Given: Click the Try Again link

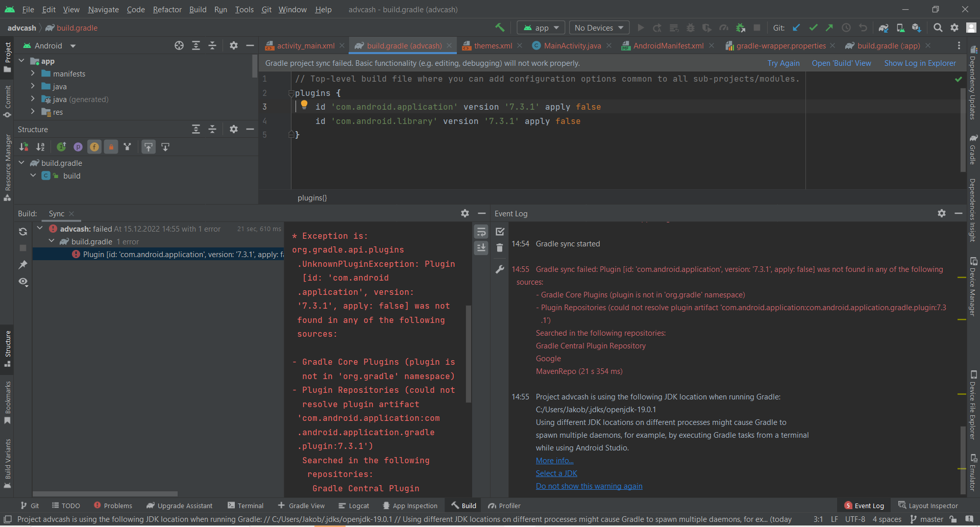Looking at the screenshot, I should 783,63.
